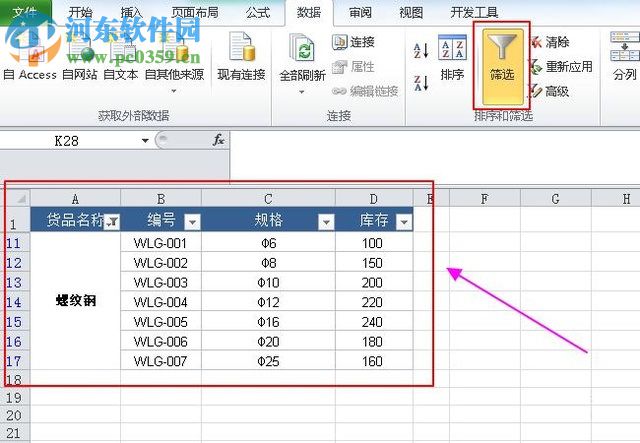Screen dimensions: 640x443
Task: Select row 17 header
Action: (15, 361)
